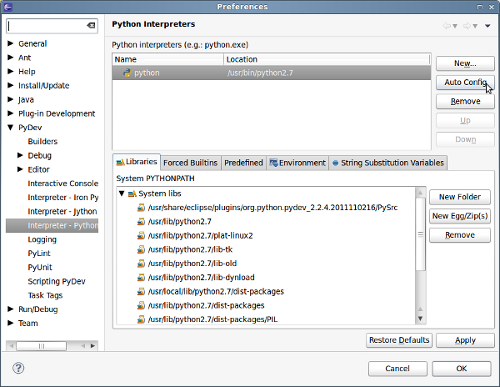500x387 pixels.
Task: Open the help question mark icon
Action: 18,368
